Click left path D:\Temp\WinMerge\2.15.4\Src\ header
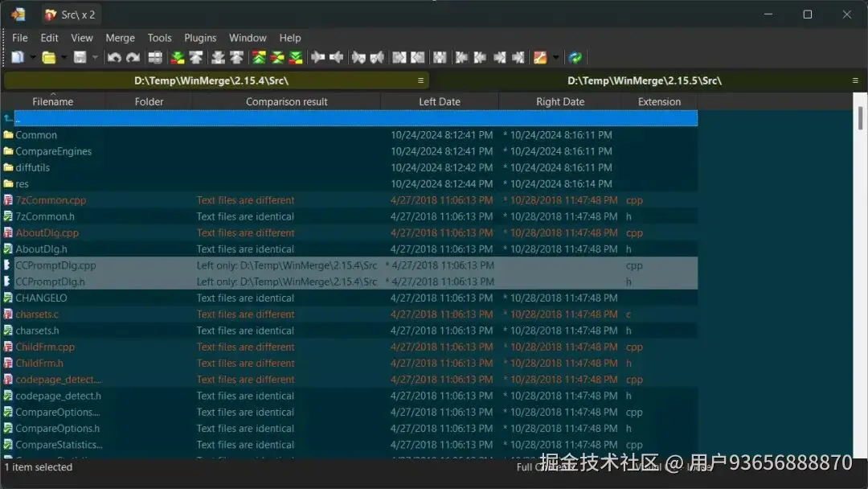The image size is (868, 489). tap(211, 80)
